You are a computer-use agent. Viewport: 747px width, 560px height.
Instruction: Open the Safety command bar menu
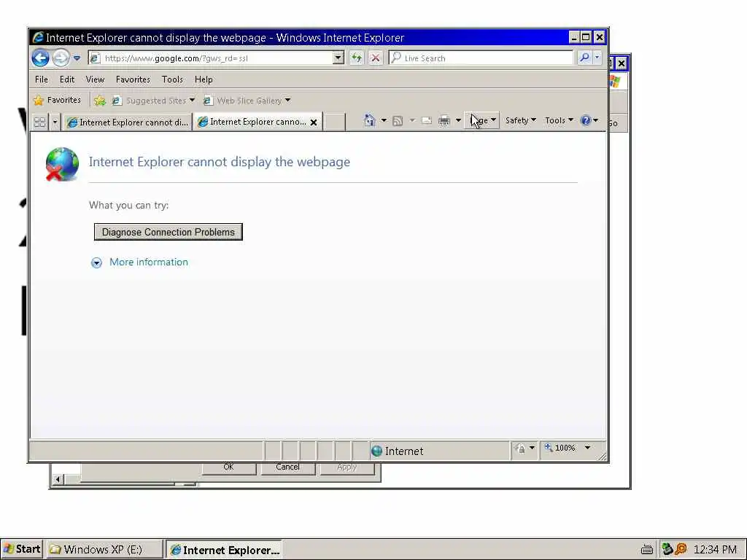point(520,120)
